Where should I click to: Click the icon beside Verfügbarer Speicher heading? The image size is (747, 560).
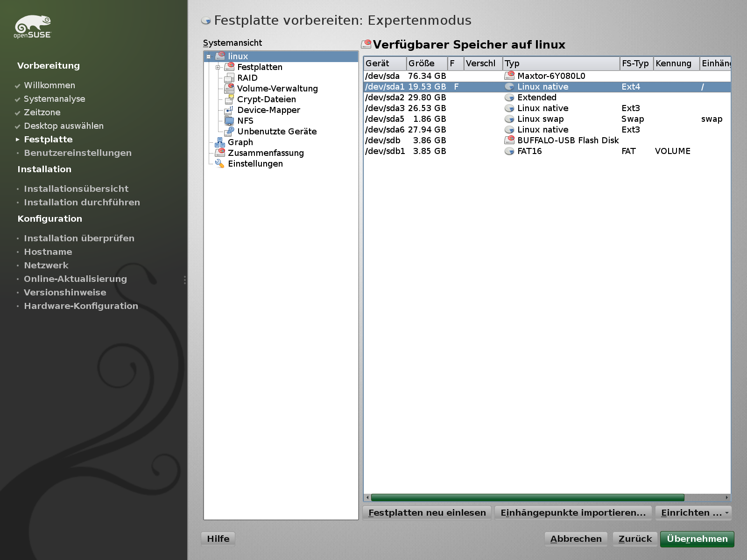(366, 44)
